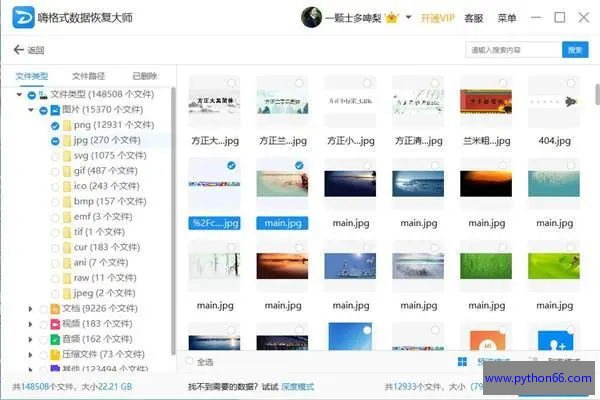Open the 客服 customer service menu
600x400 pixels.
click(x=473, y=18)
